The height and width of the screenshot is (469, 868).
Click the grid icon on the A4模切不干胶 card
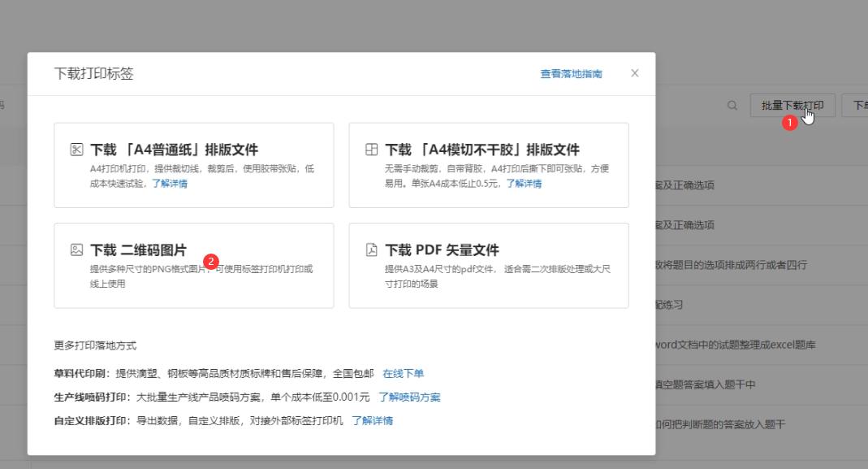371,150
